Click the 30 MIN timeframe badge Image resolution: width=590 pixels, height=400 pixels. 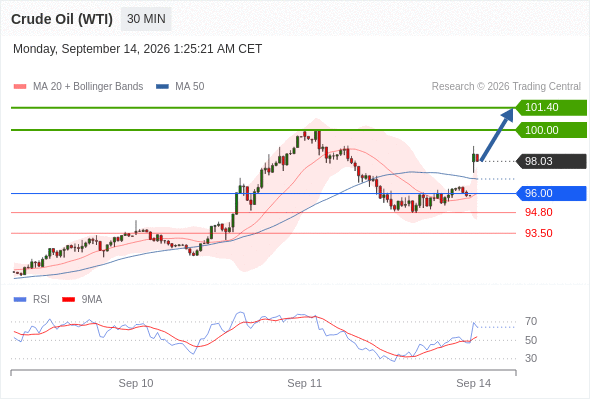[146, 19]
